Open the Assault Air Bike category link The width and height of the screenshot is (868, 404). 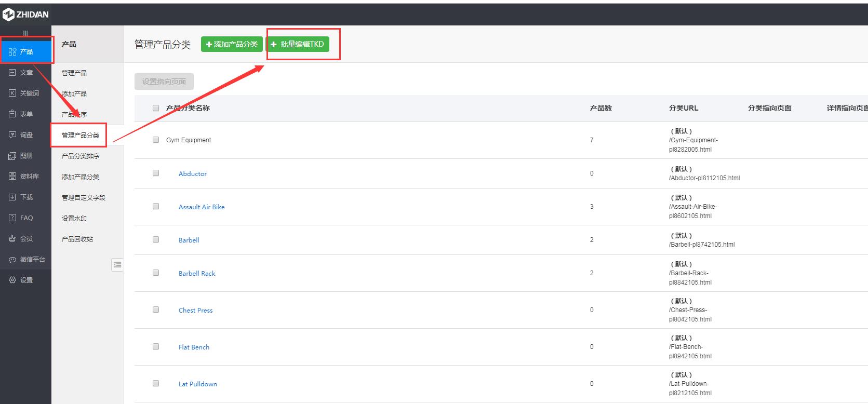coord(202,207)
